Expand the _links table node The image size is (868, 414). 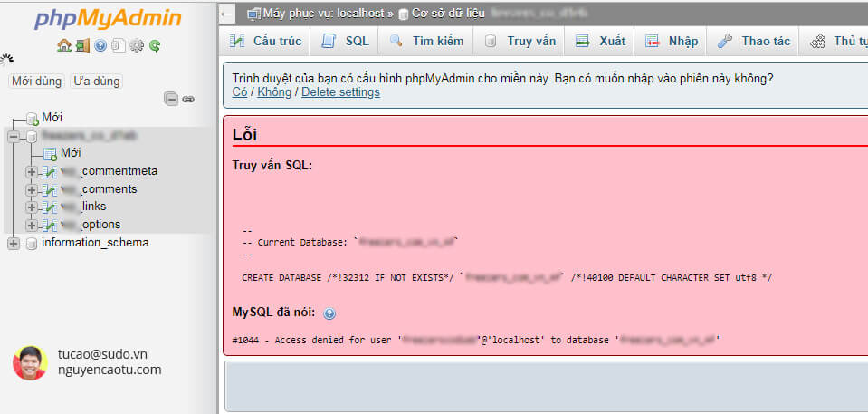point(32,207)
